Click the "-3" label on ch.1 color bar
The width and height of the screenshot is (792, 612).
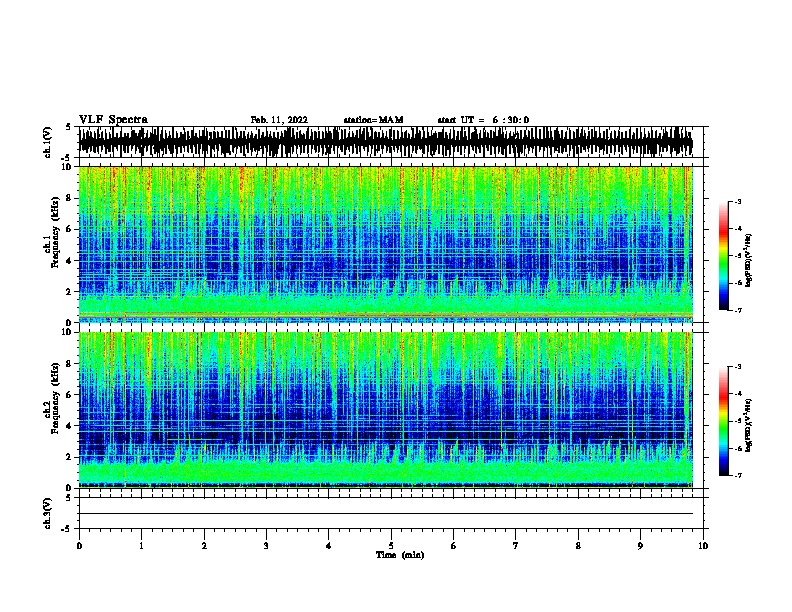(x=737, y=201)
